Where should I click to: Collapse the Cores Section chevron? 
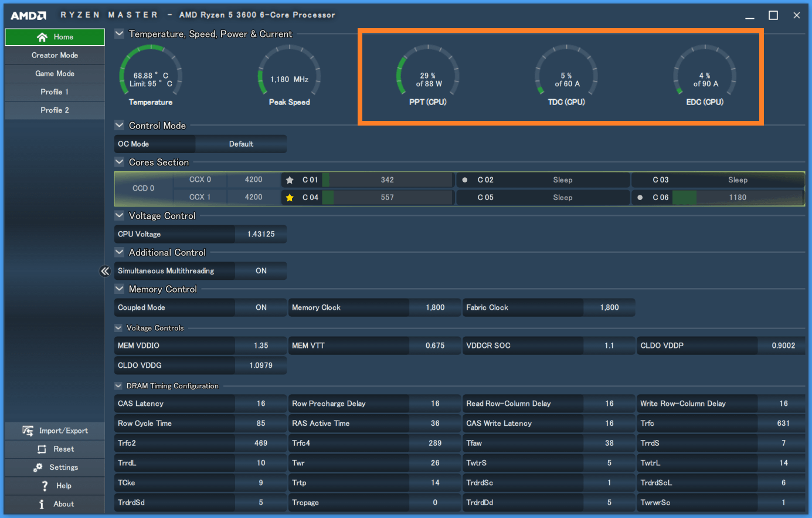click(x=119, y=162)
